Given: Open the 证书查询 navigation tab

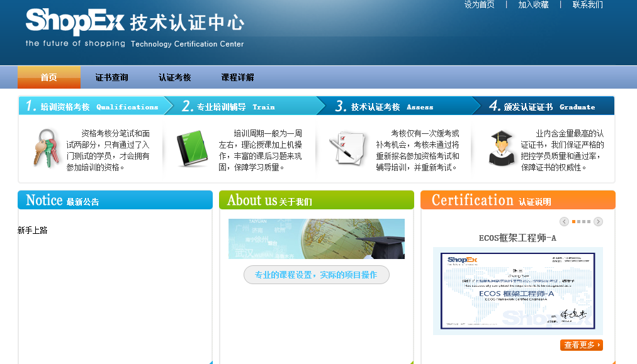Looking at the screenshot, I should (x=111, y=77).
